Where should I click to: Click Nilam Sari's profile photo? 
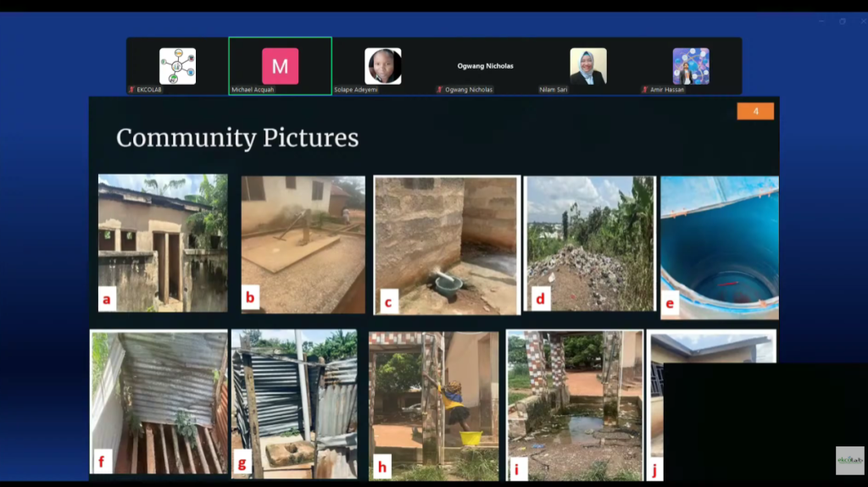tap(588, 66)
